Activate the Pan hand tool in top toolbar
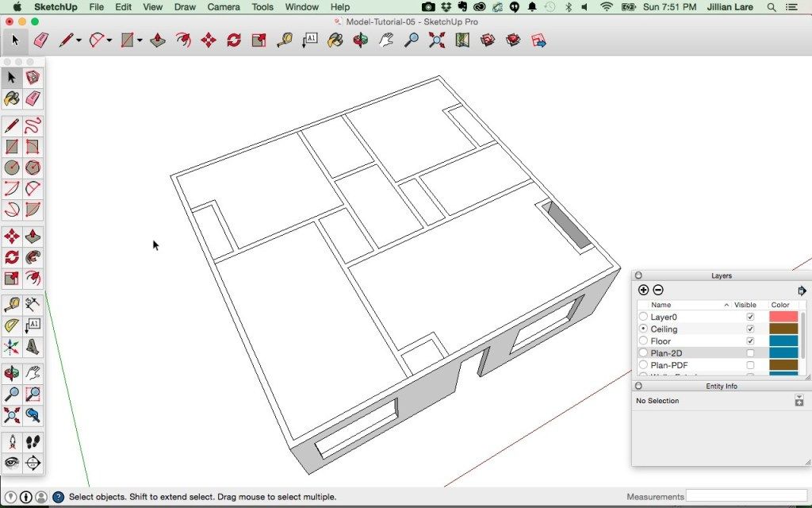This screenshot has width=812, height=508. click(386, 40)
